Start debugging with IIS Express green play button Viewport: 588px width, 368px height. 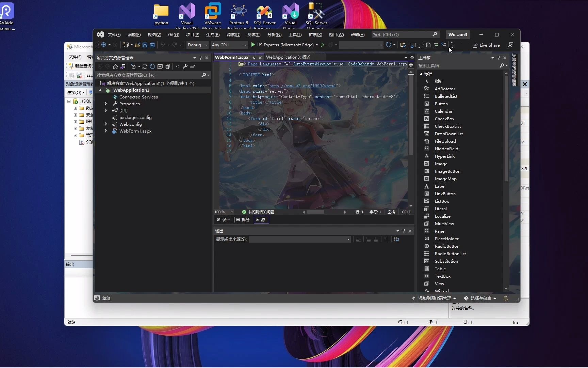(253, 45)
